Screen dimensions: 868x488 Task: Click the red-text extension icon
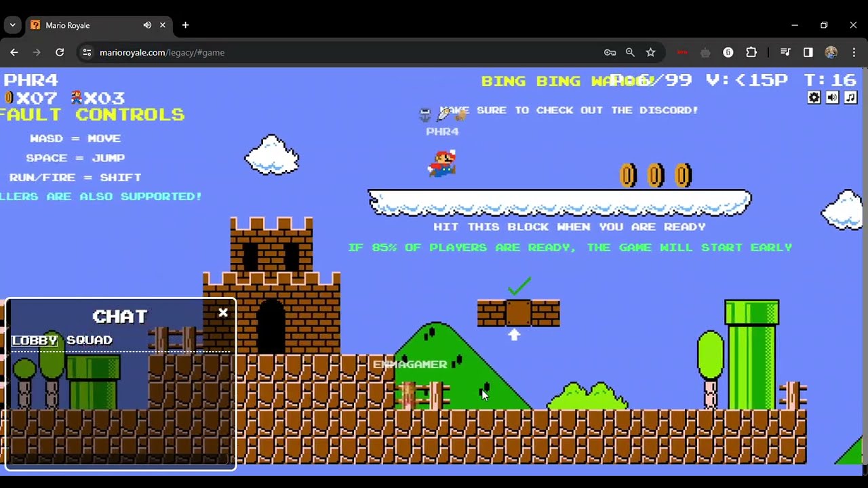[682, 52]
